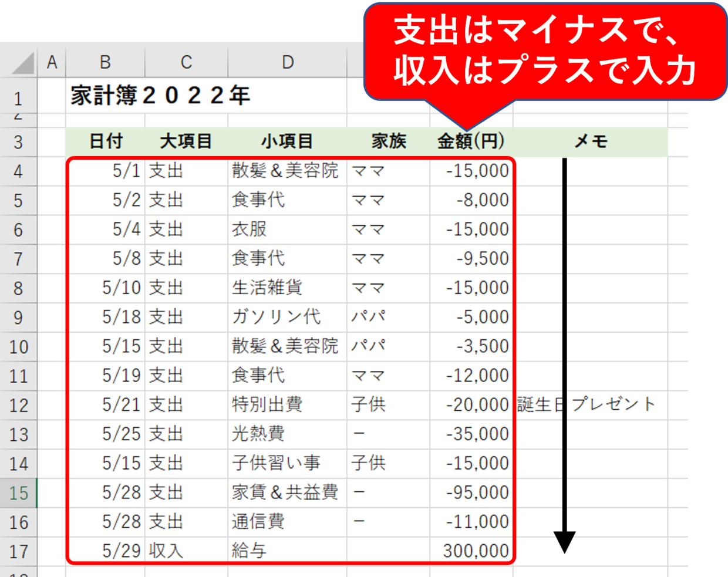Select row 4 header
728x577 pixels.
pyautogui.click(x=18, y=171)
